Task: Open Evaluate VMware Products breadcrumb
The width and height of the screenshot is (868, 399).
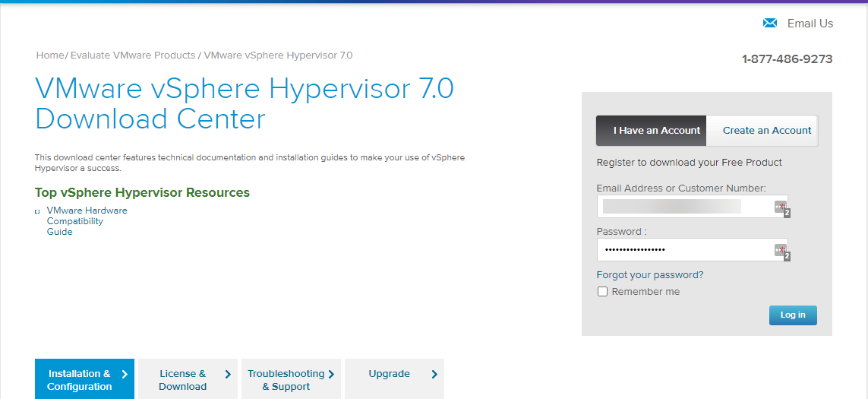Action: pyautogui.click(x=133, y=55)
